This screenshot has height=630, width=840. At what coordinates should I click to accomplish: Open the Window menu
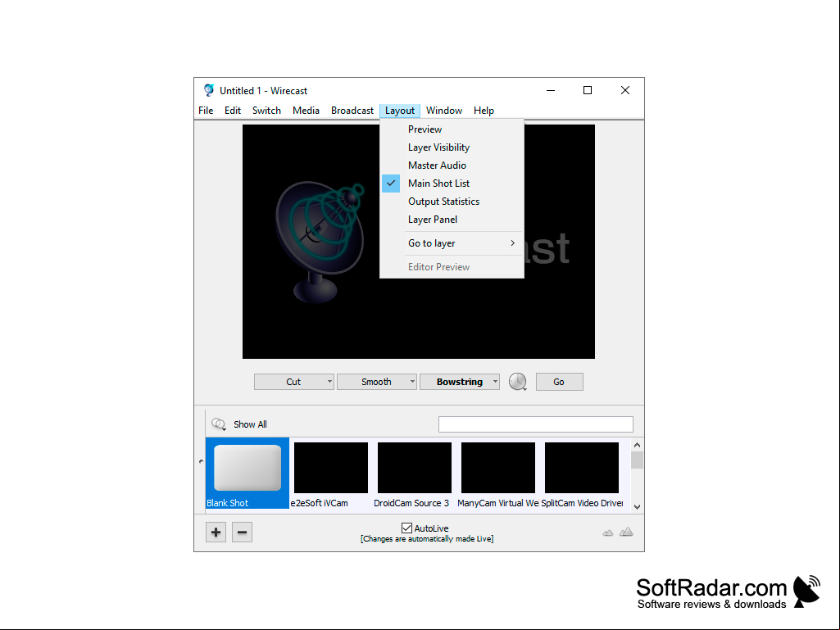tap(444, 111)
